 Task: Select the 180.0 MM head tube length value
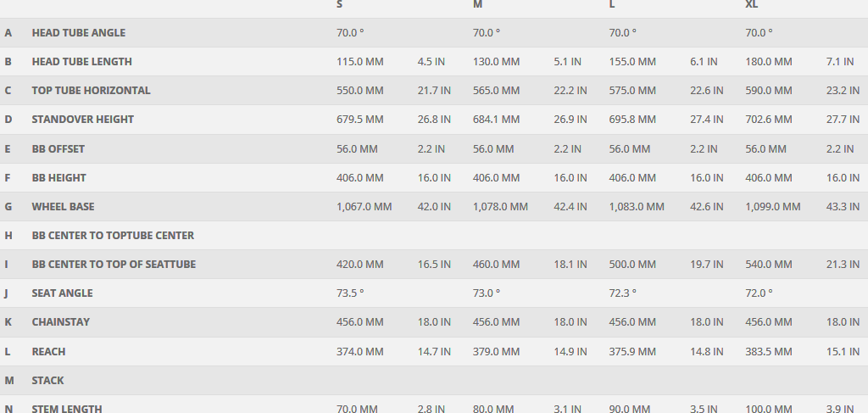click(769, 62)
